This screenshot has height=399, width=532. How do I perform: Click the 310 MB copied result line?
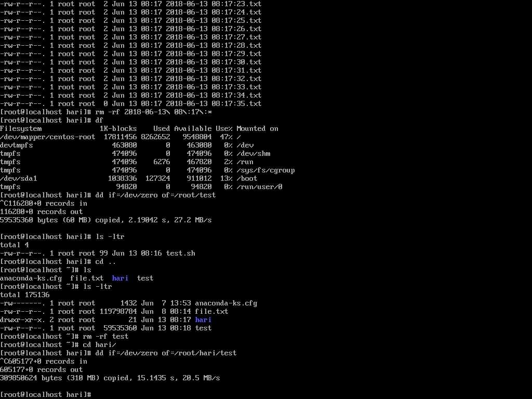110,378
